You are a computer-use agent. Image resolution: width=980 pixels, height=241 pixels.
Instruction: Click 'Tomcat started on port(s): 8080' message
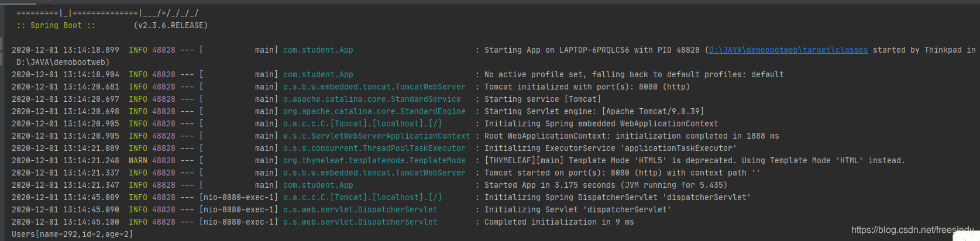(622, 173)
